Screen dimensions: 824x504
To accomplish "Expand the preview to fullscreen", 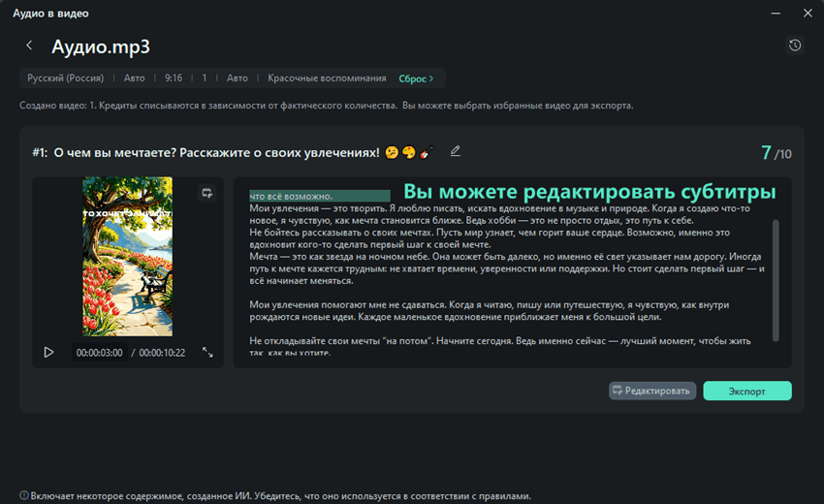I will click(x=207, y=353).
